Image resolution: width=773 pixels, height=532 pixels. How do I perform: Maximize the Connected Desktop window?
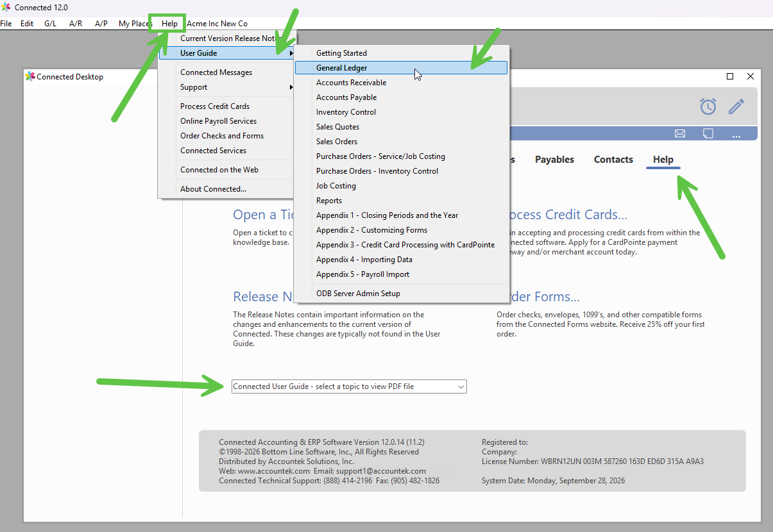pos(730,76)
